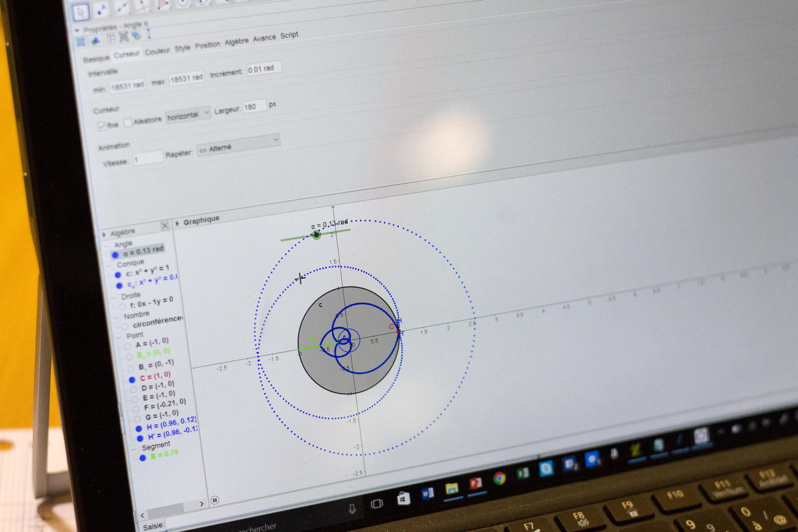Toggle the 'fixé' checkbox

coord(102,126)
